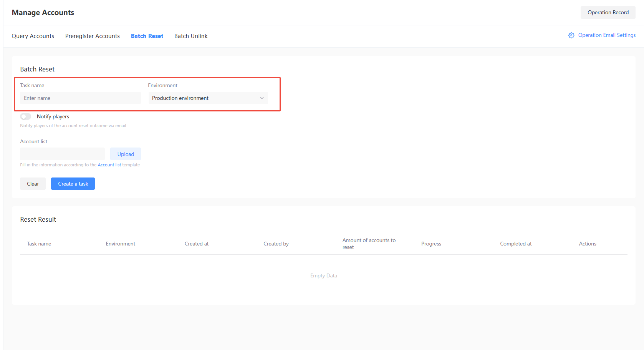Click the Created by column header

pyautogui.click(x=276, y=244)
